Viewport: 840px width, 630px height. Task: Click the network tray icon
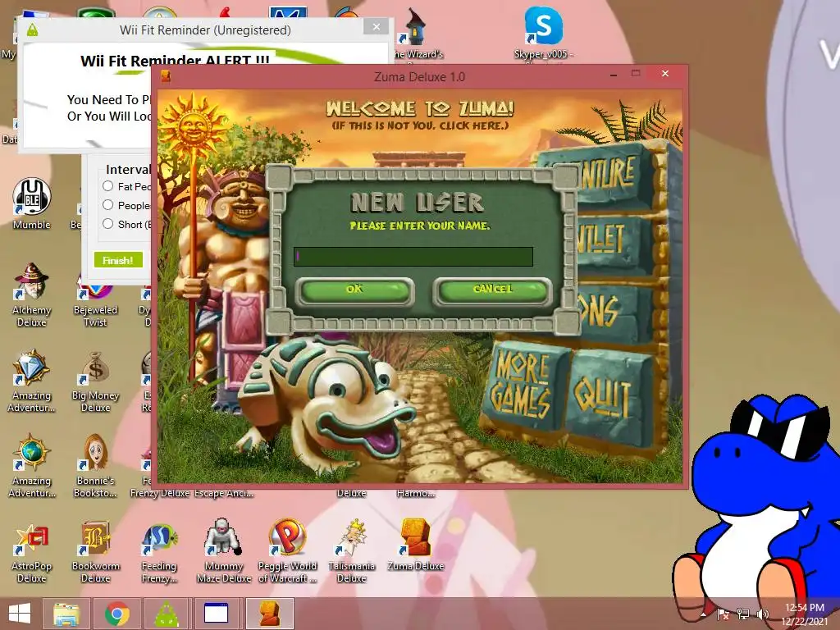(x=743, y=614)
